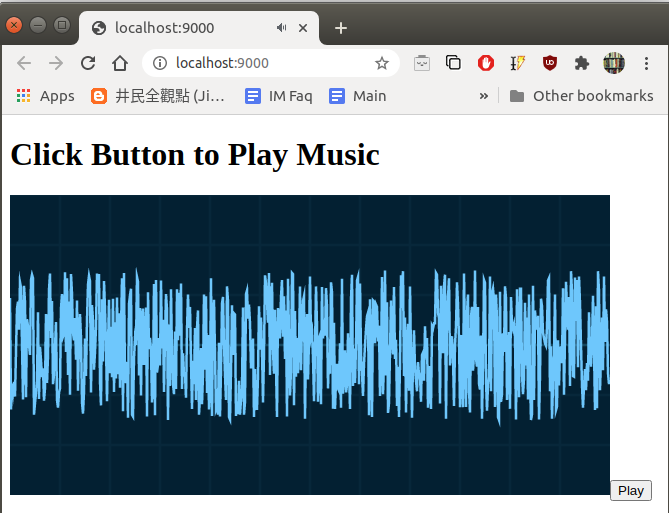669x513 pixels.
Task: Minimize the browser window
Action: pos(38,25)
